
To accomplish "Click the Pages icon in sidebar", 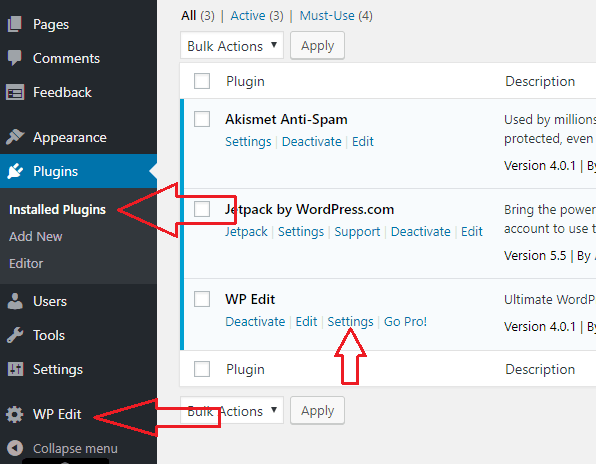I will pos(15,24).
